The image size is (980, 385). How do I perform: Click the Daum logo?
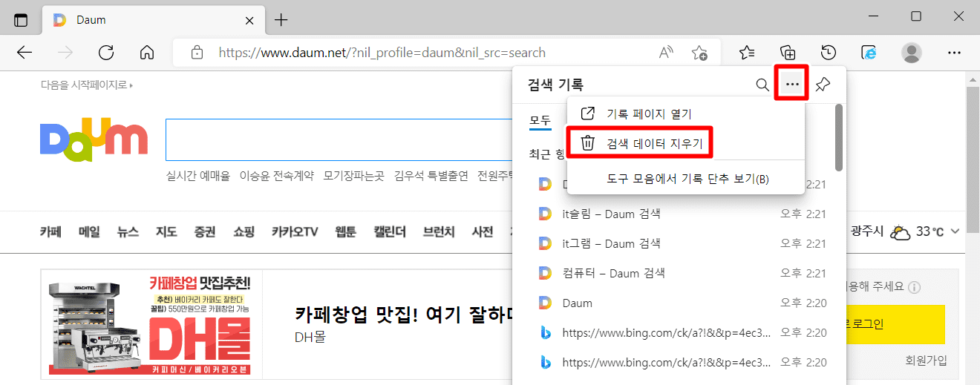click(94, 139)
